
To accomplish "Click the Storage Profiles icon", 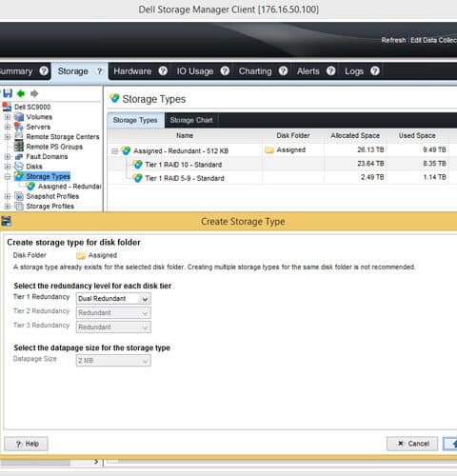I will [19, 206].
